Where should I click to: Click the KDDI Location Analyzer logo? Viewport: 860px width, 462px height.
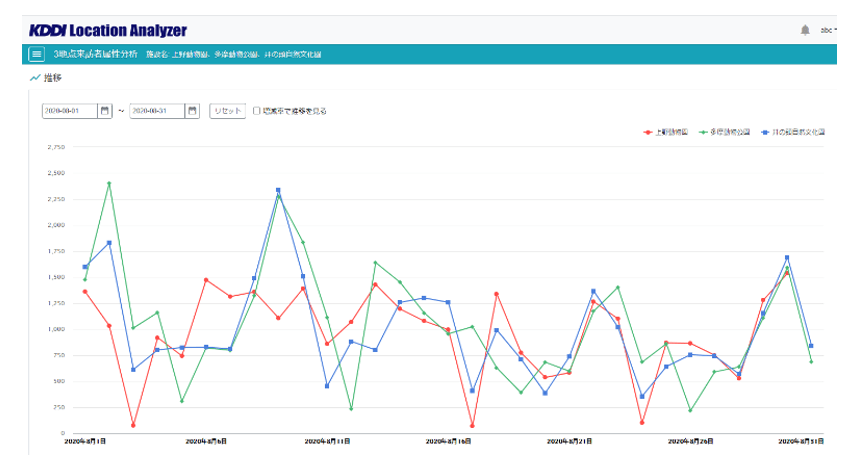(108, 30)
